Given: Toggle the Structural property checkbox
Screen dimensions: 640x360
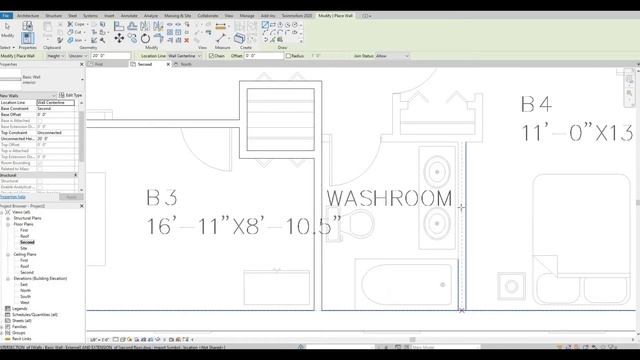Looking at the screenshot, I should (40, 181).
